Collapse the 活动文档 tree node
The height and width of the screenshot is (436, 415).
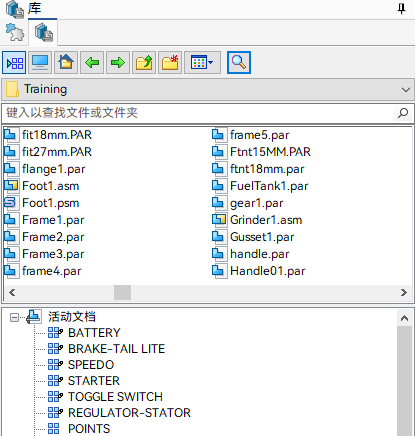tap(14, 317)
